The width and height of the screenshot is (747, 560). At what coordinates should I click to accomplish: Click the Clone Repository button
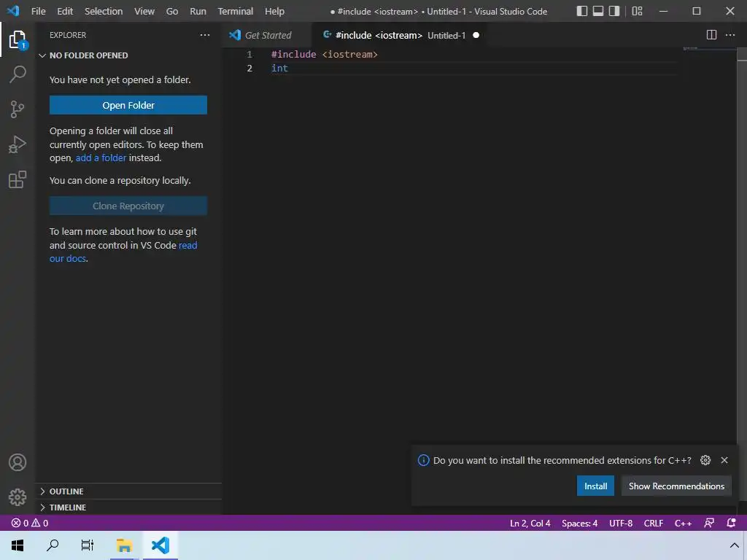tap(128, 206)
